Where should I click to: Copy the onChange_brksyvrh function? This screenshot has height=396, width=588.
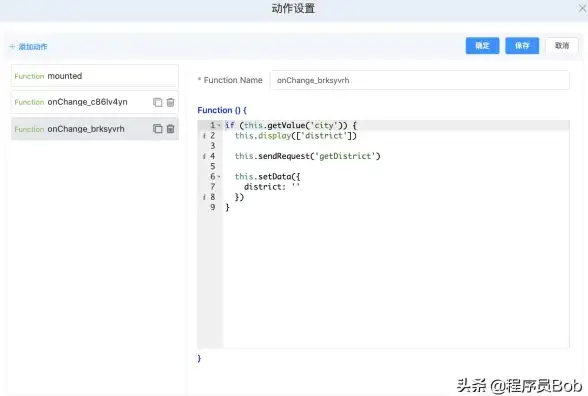(158, 129)
